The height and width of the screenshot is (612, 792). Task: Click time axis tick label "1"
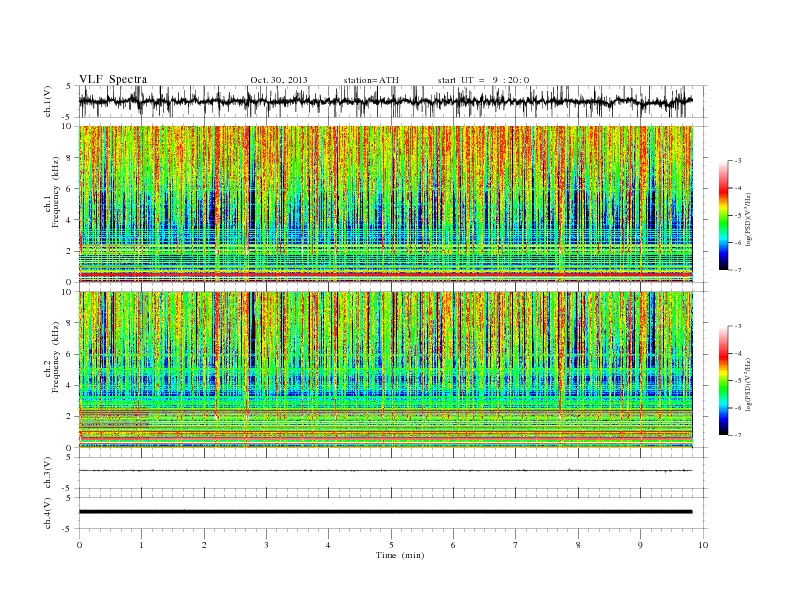(x=141, y=545)
